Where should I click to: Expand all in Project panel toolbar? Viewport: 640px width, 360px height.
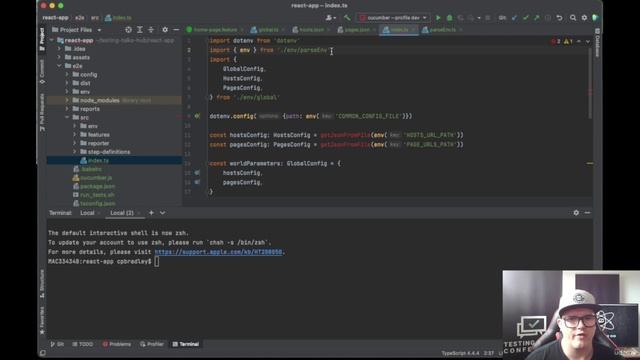tap(140, 30)
